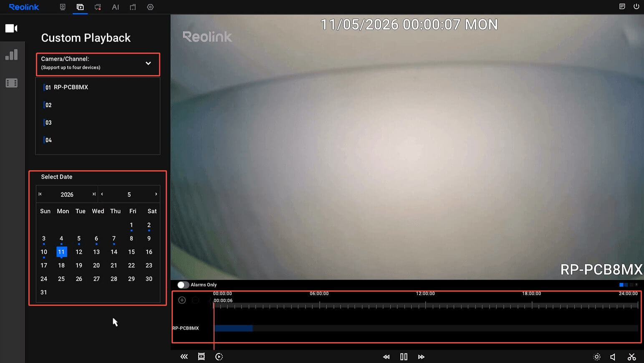Jump to previous year arrow
644x363 pixels.
[40, 194]
